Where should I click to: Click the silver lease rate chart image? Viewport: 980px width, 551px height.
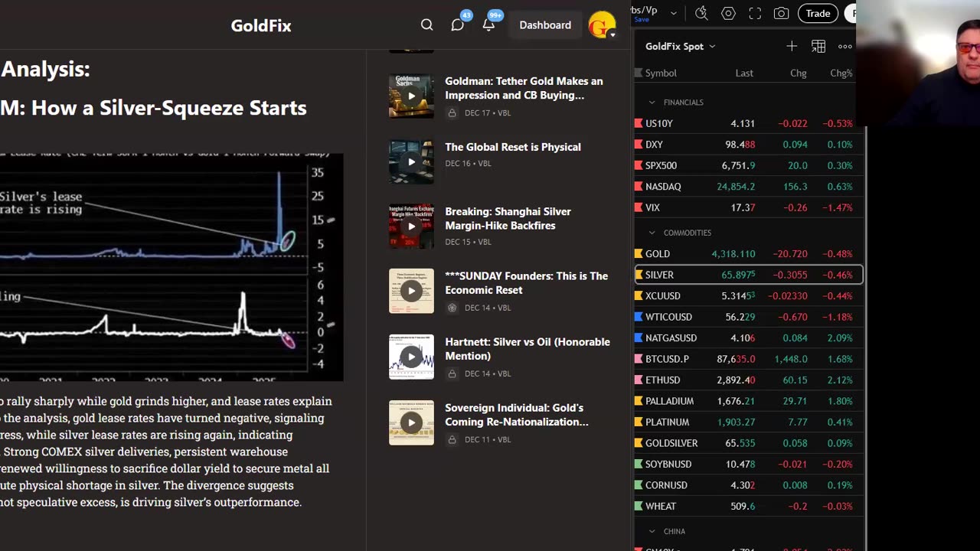pyautogui.click(x=171, y=266)
